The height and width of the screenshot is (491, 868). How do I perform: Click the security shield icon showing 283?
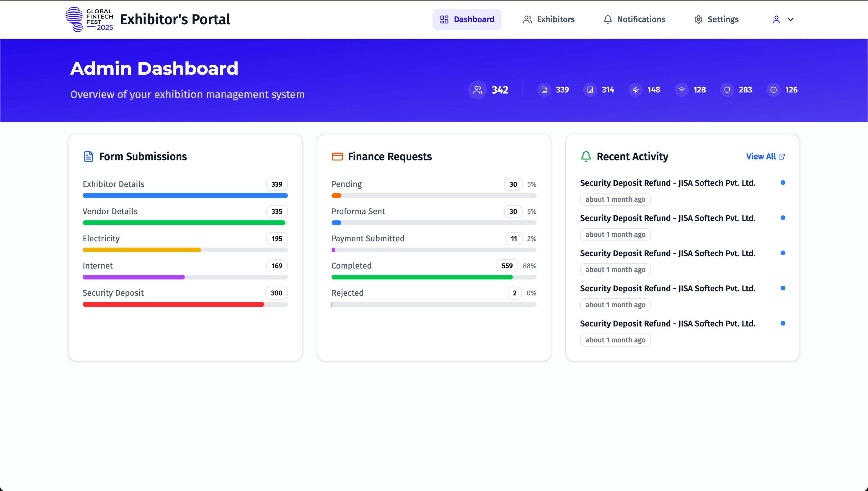727,90
